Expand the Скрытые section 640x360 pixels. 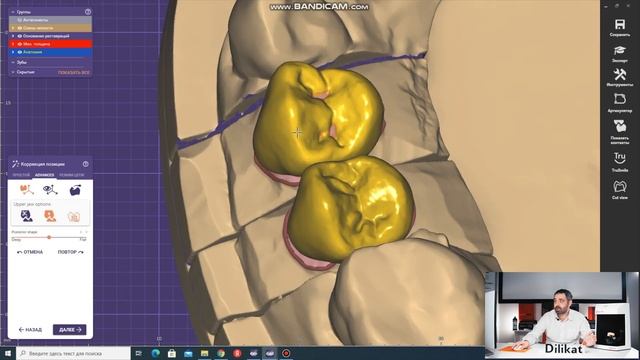click(13, 72)
